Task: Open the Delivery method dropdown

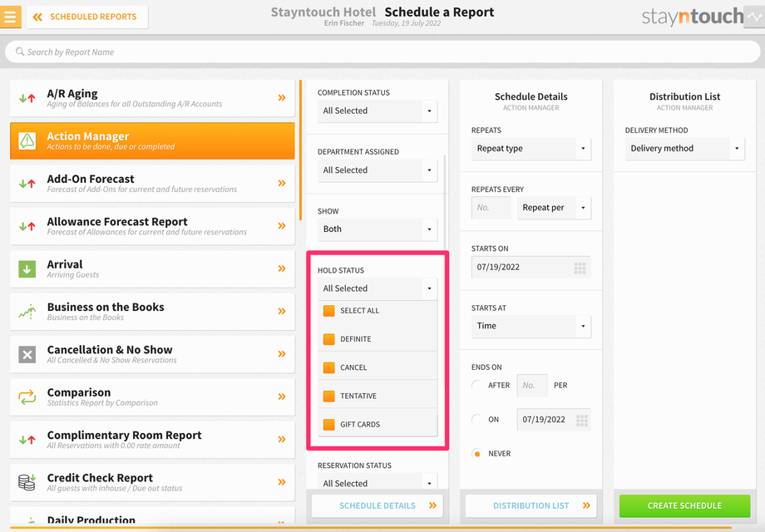Action: pos(685,149)
